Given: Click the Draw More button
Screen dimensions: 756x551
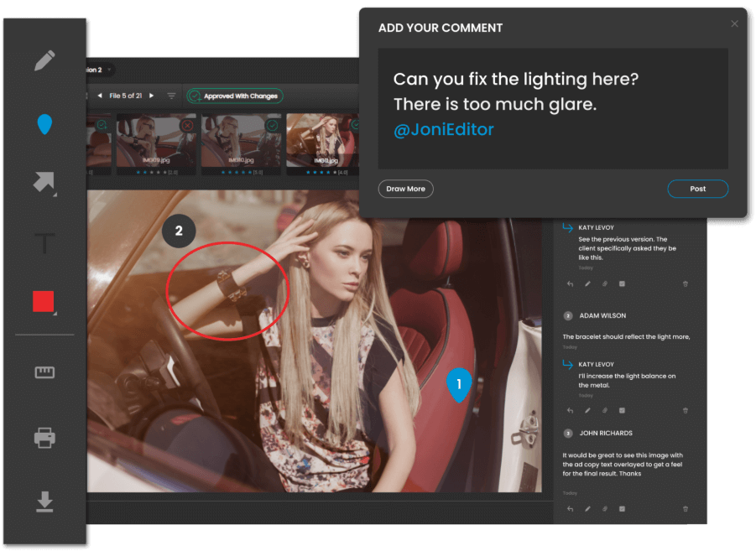Looking at the screenshot, I should click(405, 189).
